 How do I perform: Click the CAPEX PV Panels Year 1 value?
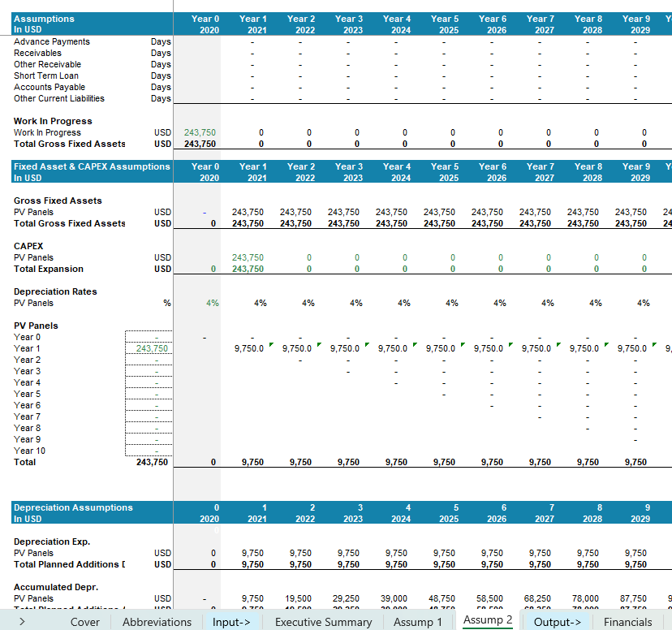pyautogui.click(x=248, y=257)
